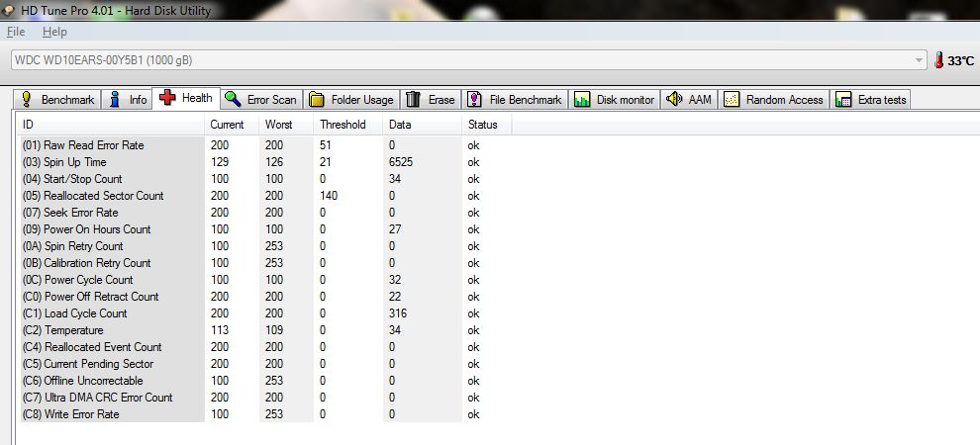This screenshot has width=980, height=445.
Task: Click the Error Scan magnifier icon
Action: click(234, 99)
